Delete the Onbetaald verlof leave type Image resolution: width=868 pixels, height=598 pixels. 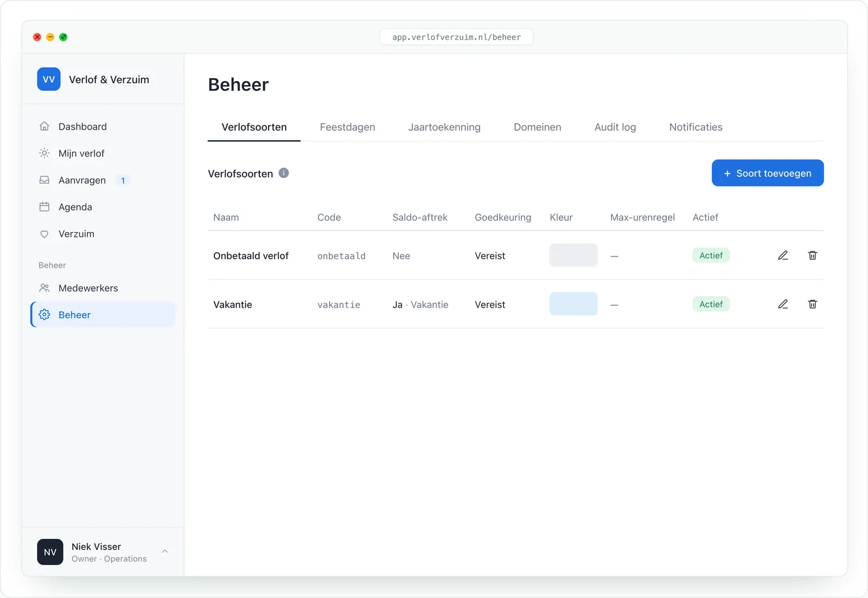pyautogui.click(x=812, y=255)
